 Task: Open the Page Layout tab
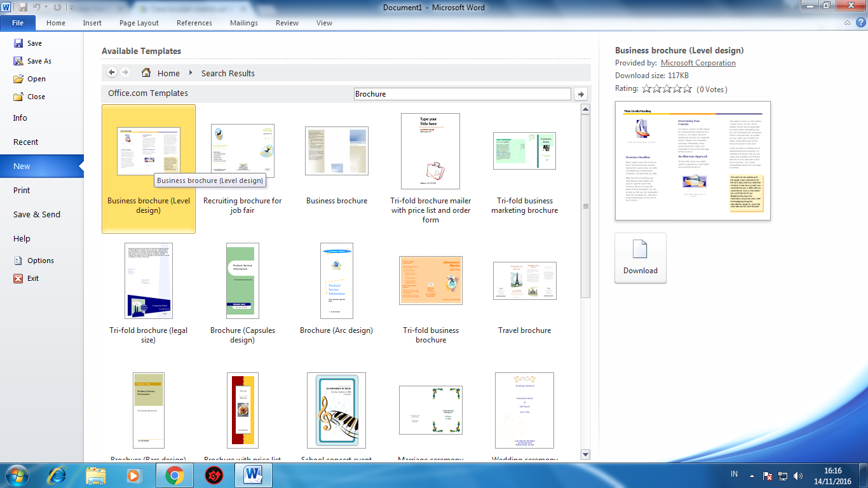coord(139,23)
